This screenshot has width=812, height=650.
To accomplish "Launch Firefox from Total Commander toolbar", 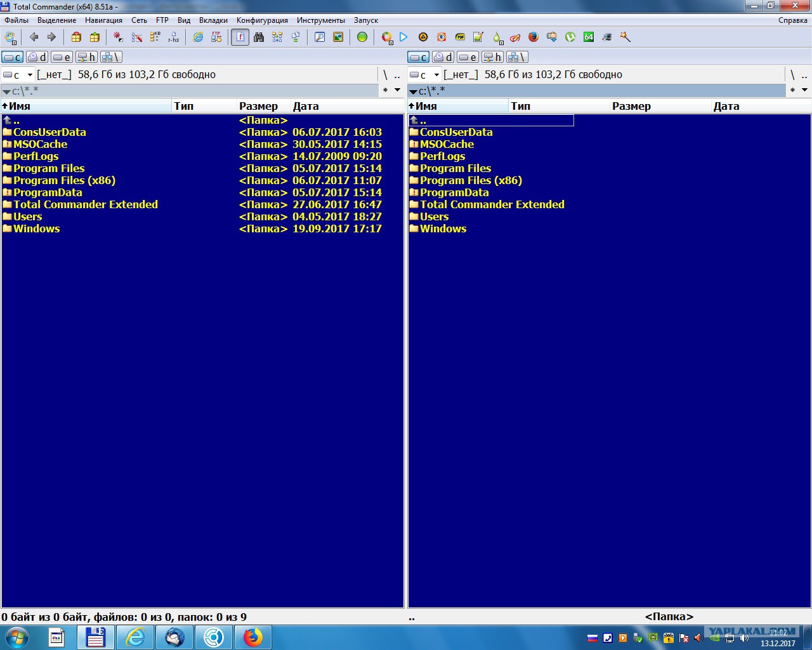I will (x=534, y=37).
